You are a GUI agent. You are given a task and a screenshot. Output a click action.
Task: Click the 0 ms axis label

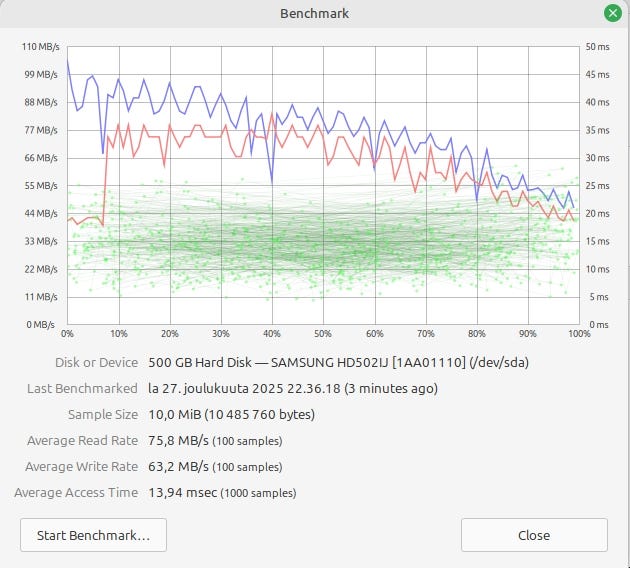599,325
